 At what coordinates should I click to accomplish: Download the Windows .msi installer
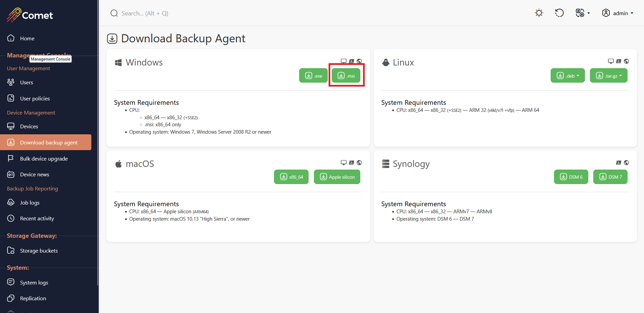pos(346,76)
